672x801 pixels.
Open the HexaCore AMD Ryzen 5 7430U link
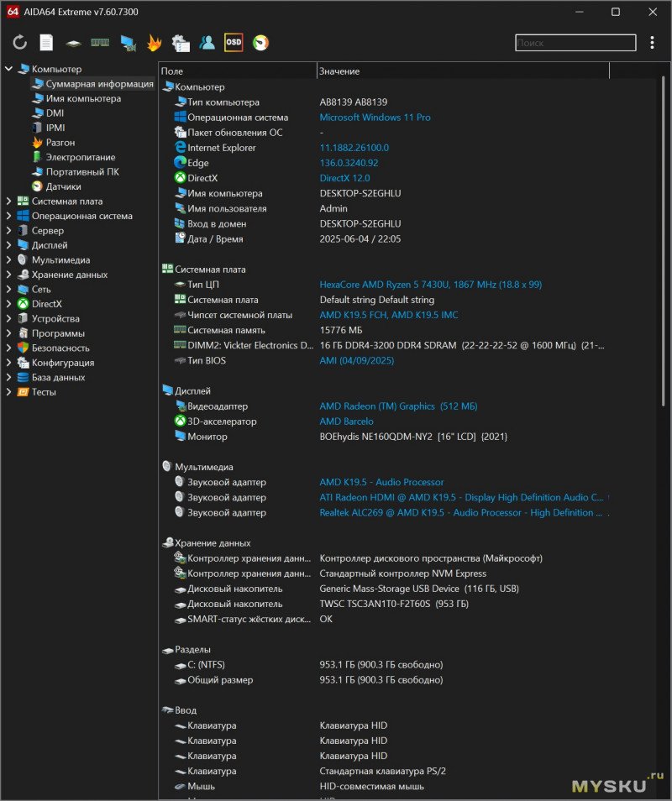click(x=431, y=285)
